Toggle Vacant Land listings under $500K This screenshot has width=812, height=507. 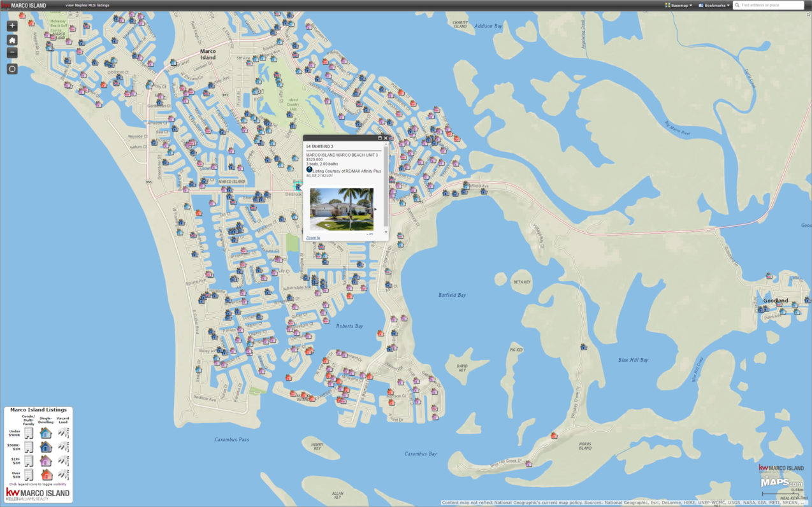[63, 432]
